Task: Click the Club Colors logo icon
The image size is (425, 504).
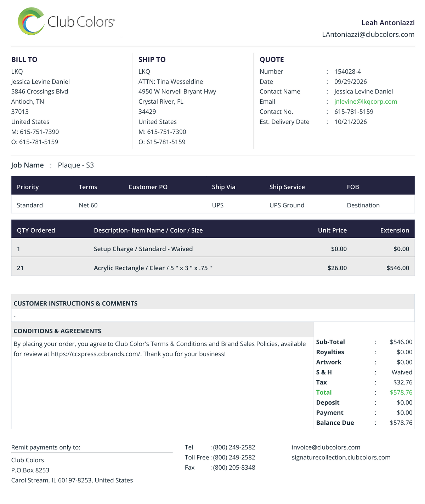Action: (31, 21)
